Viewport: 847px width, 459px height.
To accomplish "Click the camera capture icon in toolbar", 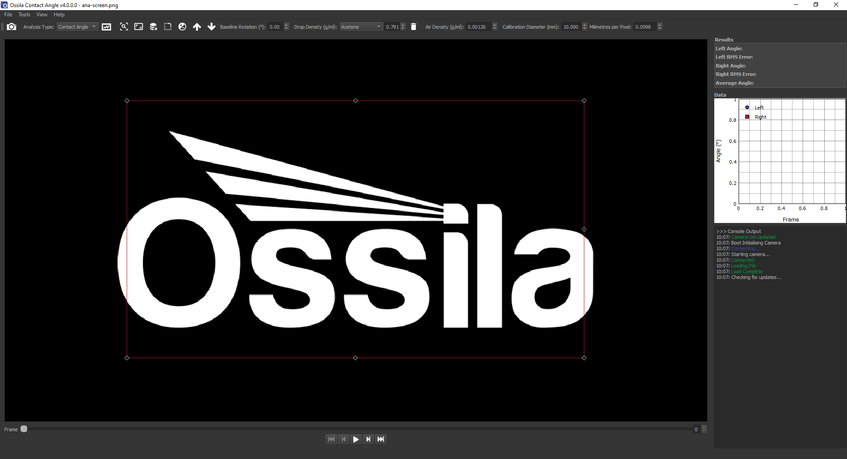I will [11, 26].
